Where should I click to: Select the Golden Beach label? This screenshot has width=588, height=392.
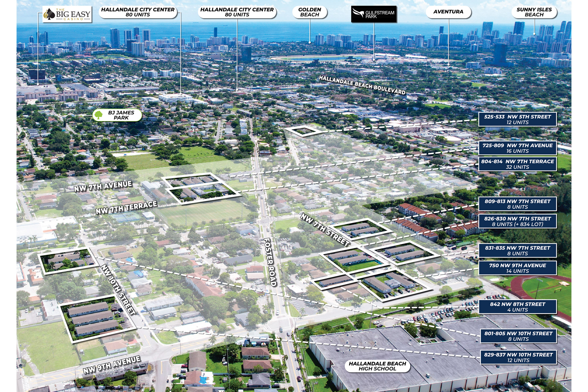310,12
